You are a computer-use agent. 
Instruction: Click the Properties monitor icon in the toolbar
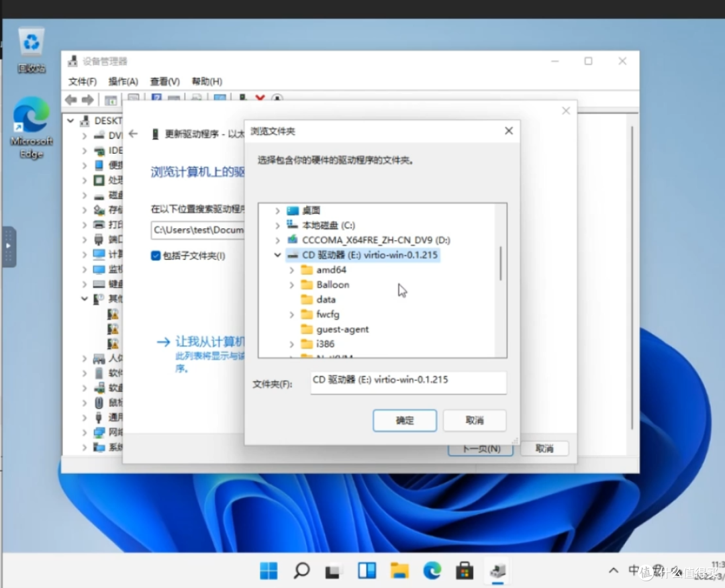tap(132, 99)
